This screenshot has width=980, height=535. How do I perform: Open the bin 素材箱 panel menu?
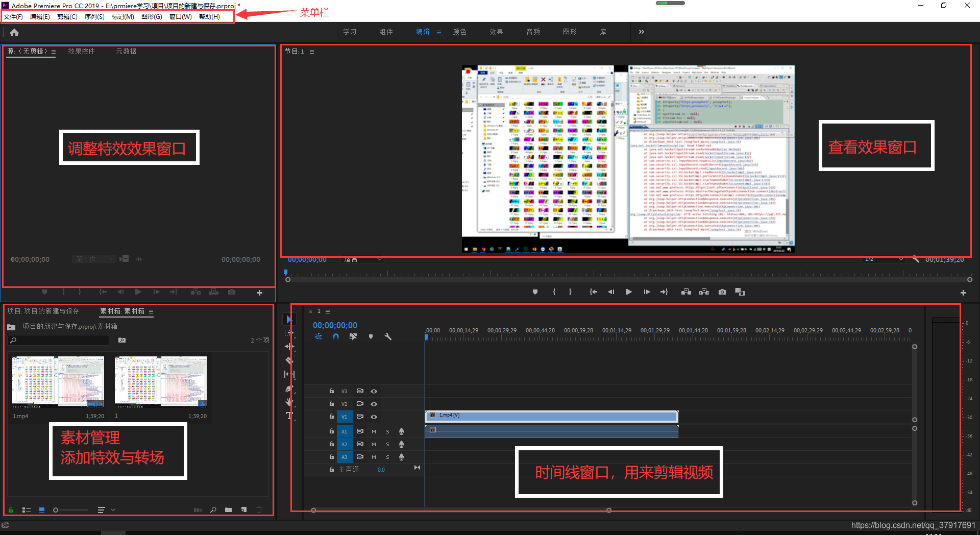click(151, 311)
